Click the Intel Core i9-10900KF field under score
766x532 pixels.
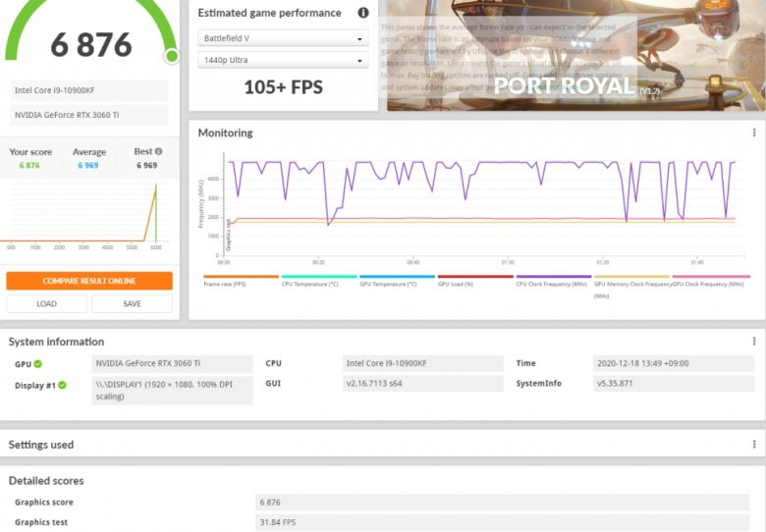89,90
